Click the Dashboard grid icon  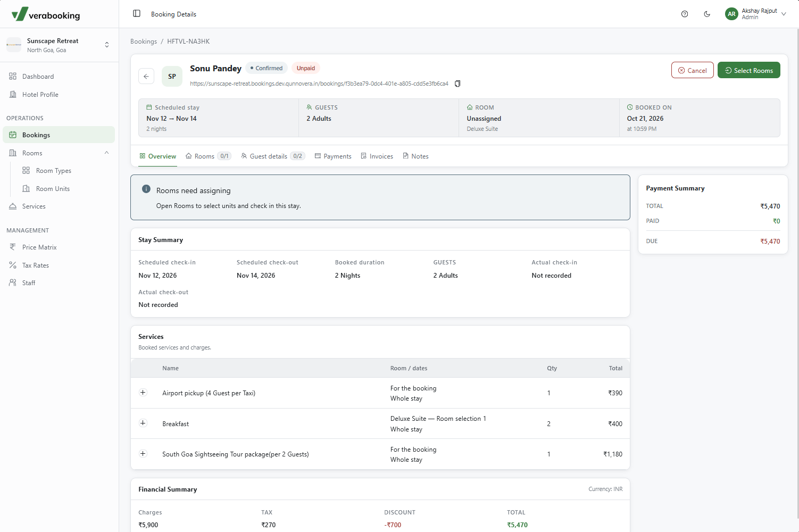click(x=13, y=77)
